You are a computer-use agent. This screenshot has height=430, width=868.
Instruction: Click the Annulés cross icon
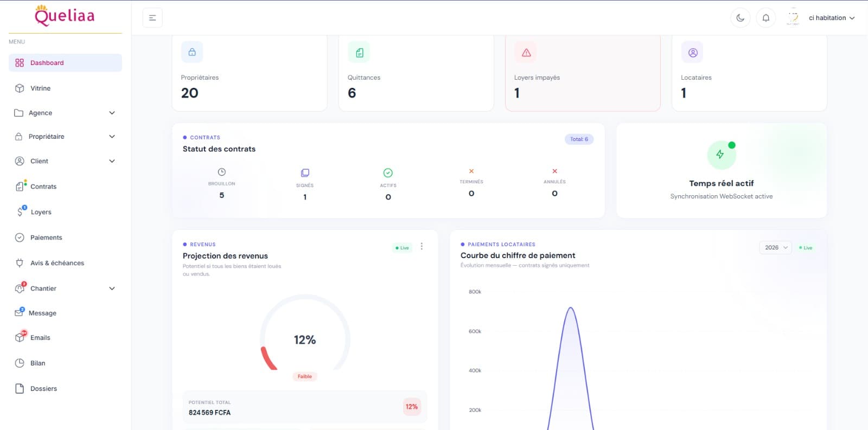point(554,171)
